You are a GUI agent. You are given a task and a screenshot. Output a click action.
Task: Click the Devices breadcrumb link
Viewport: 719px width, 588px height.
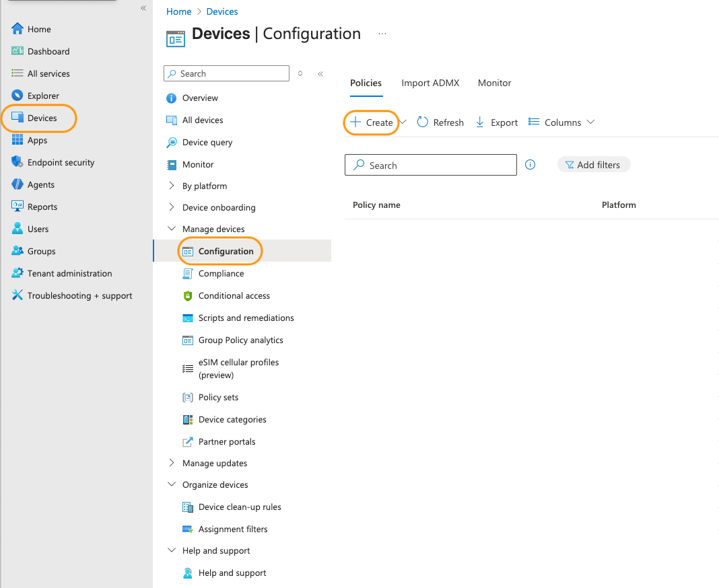tap(221, 11)
